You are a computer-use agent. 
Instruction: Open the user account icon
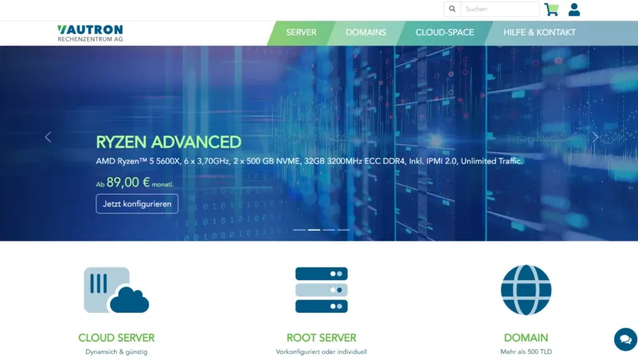pos(574,9)
